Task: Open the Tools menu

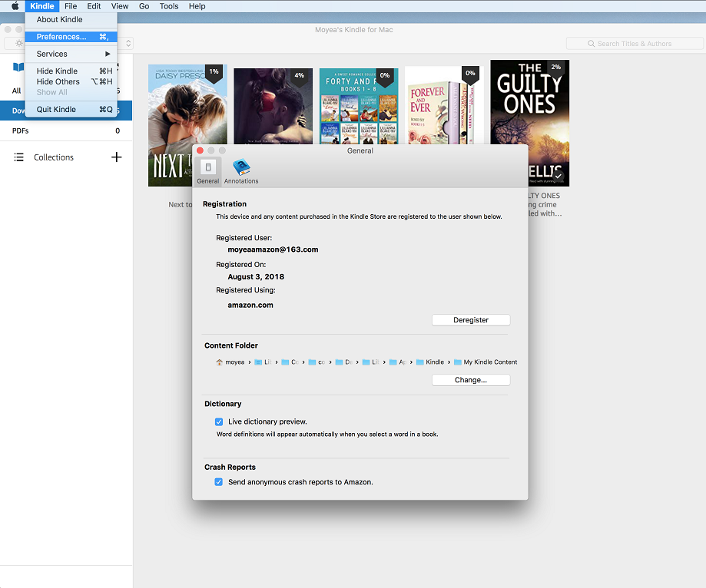Action: coord(169,6)
